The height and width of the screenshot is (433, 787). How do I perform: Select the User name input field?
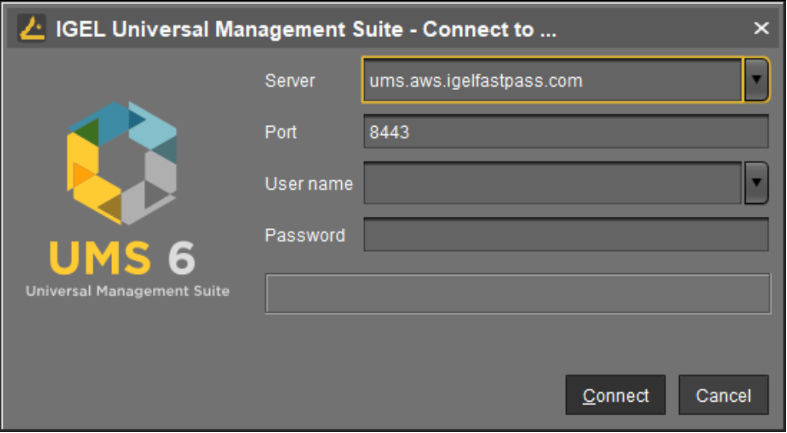pyautogui.click(x=552, y=183)
